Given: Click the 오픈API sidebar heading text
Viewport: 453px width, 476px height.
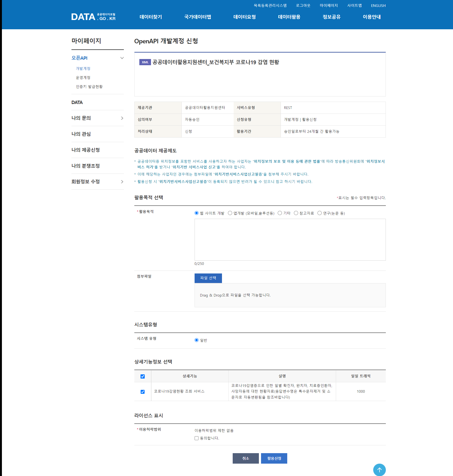Looking at the screenshot, I should click(80, 58).
